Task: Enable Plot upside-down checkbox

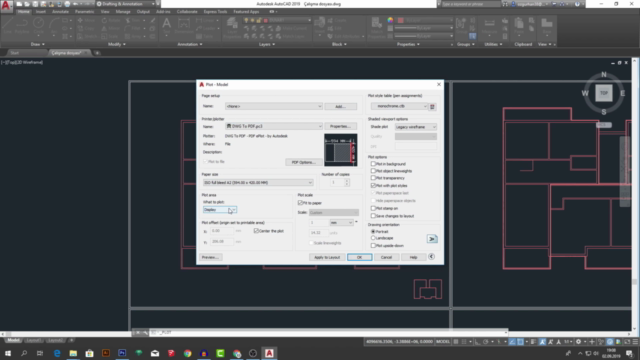Action: (x=373, y=245)
